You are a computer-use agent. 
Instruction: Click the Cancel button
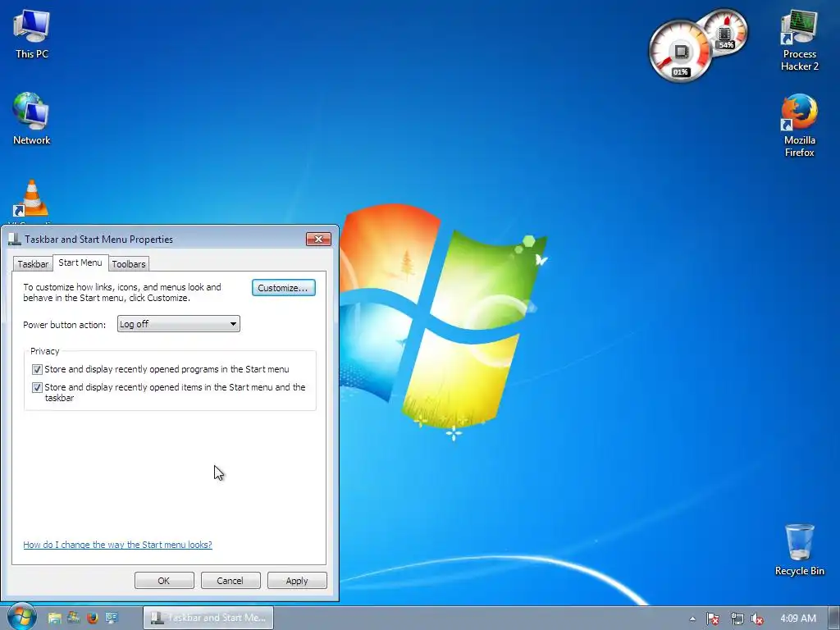(231, 580)
